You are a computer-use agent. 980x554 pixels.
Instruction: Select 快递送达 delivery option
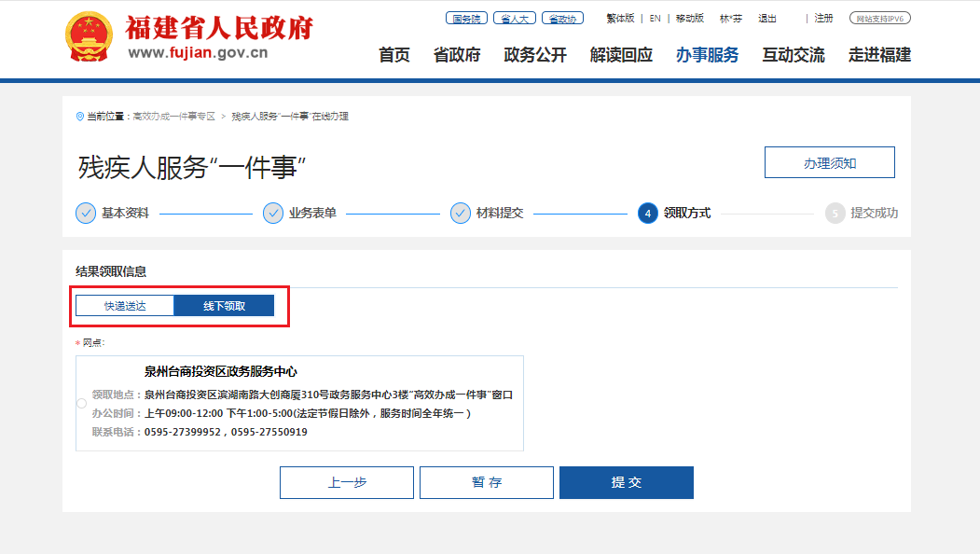click(125, 306)
